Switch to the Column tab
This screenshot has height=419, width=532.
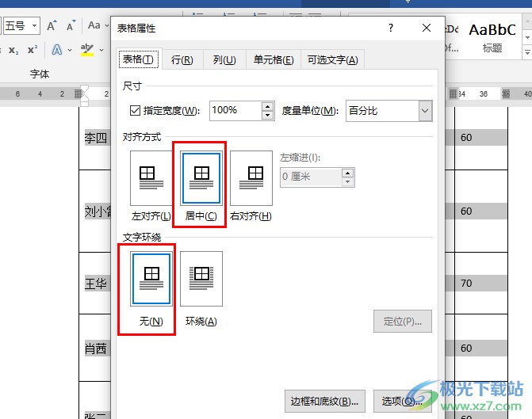pos(224,60)
